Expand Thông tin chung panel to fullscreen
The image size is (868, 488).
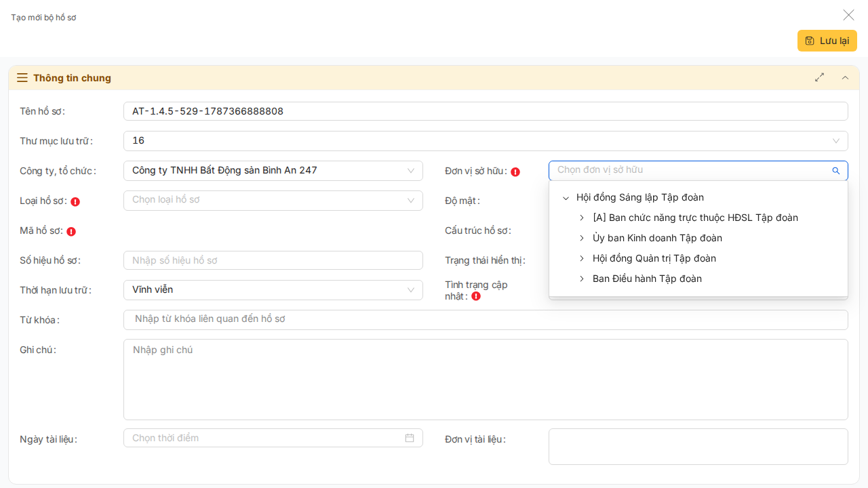click(820, 77)
